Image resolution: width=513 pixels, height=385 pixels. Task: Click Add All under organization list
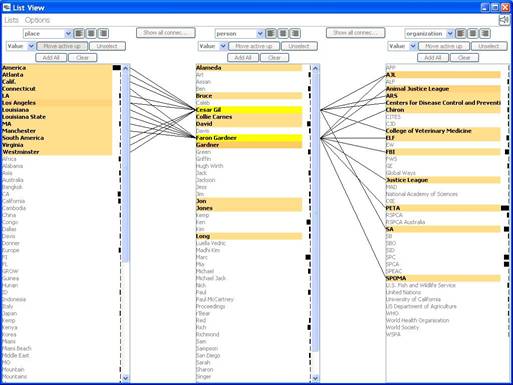coord(433,58)
